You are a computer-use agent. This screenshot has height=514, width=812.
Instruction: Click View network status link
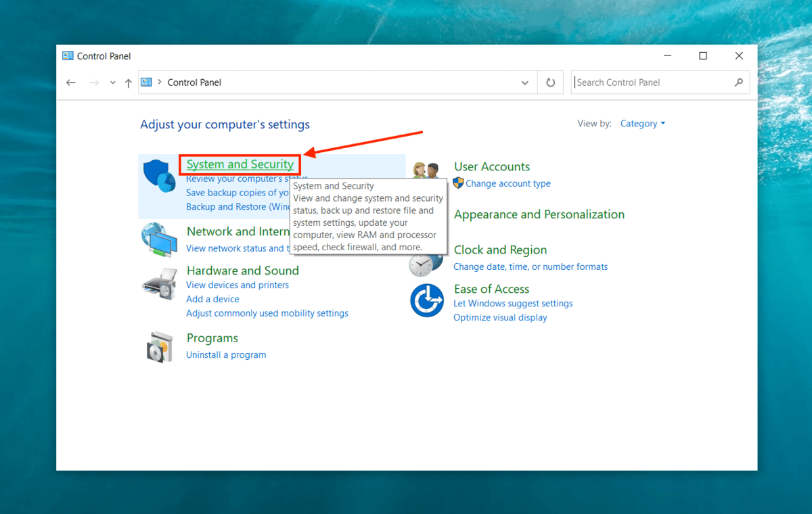pos(238,248)
